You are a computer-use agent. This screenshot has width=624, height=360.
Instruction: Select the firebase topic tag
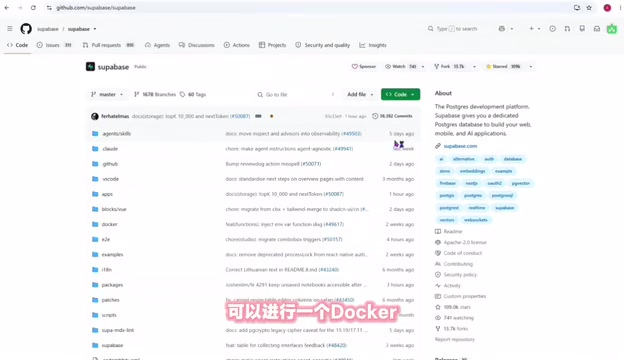point(447,183)
